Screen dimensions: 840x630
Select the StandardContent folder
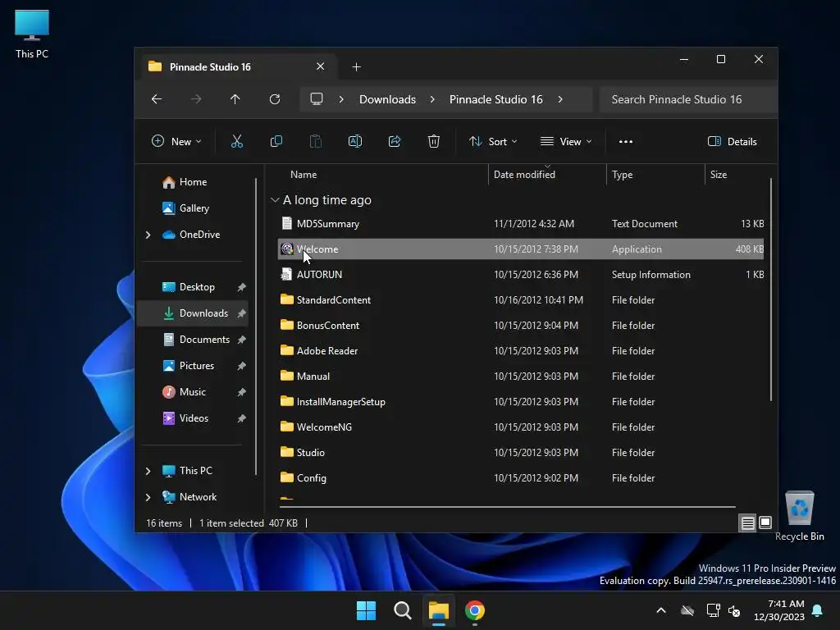[x=521, y=300]
